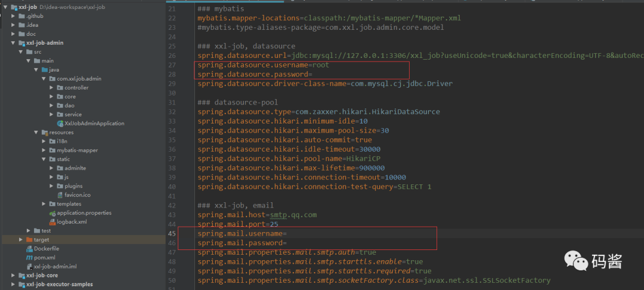Click the 'hikari.maximum-pool-size=30' line
The height and width of the screenshot is (290, 644).
(293, 131)
